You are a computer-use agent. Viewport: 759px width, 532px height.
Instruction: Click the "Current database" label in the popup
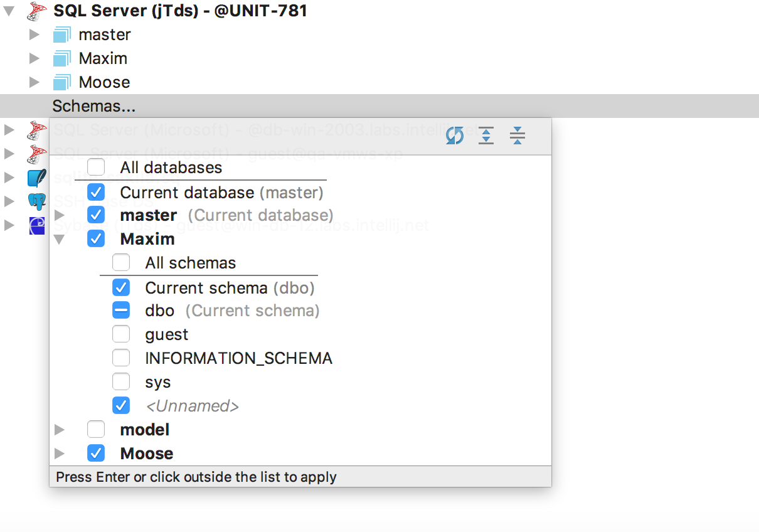pyautogui.click(x=187, y=192)
